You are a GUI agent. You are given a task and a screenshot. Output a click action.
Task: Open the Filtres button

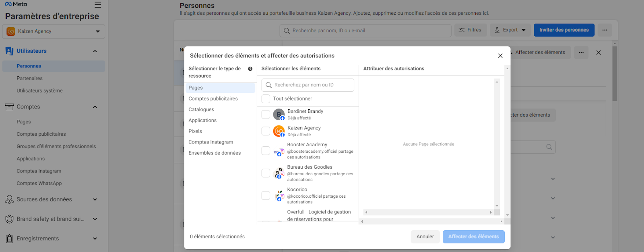pyautogui.click(x=471, y=30)
